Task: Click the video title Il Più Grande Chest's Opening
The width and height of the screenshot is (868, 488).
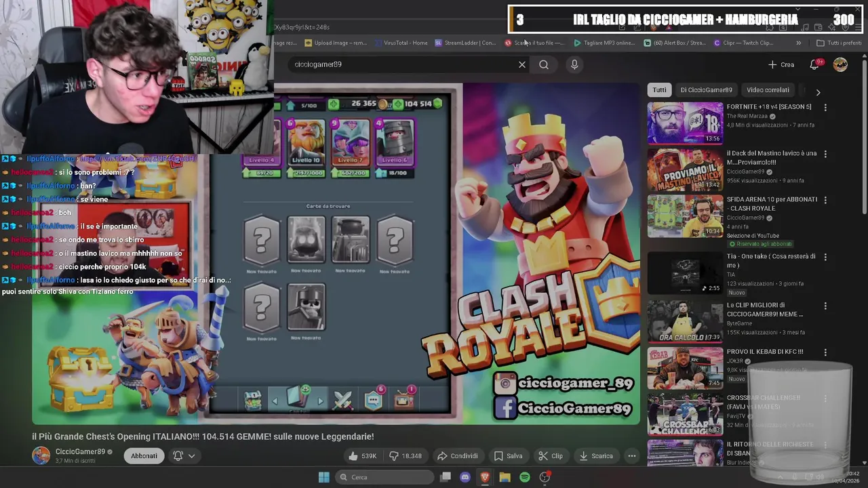Action: coord(203,436)
